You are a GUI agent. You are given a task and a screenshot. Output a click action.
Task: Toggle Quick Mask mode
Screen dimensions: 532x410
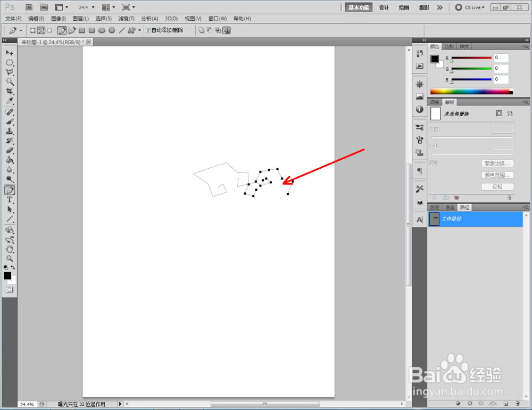tap(10, 290)
